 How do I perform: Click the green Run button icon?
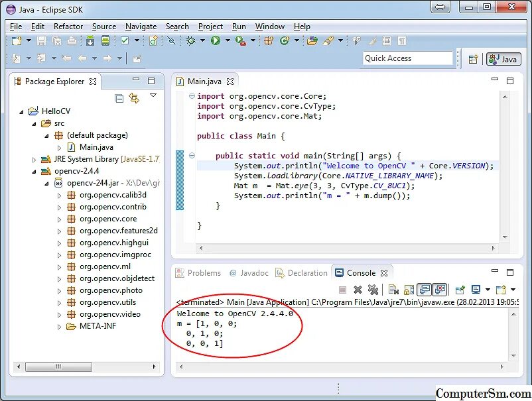(x=216, y=40)
